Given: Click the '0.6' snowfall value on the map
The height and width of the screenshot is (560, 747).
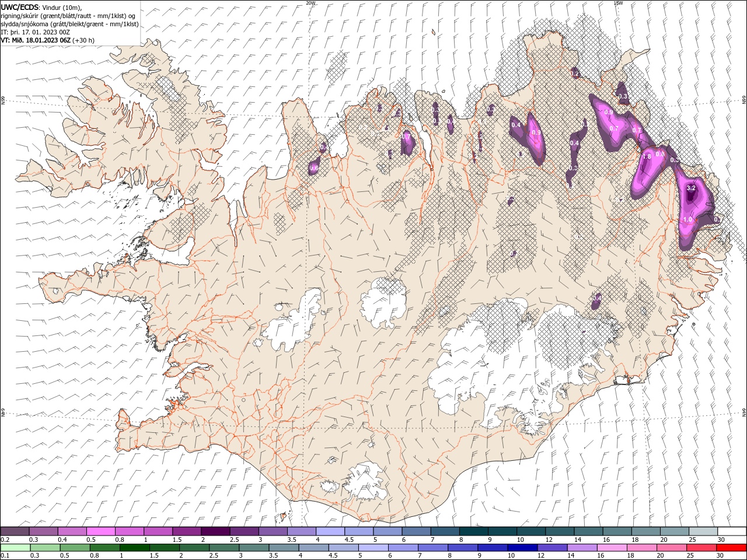Looking at the screenshot, I should pyautogui.click(x=314, y=168).
